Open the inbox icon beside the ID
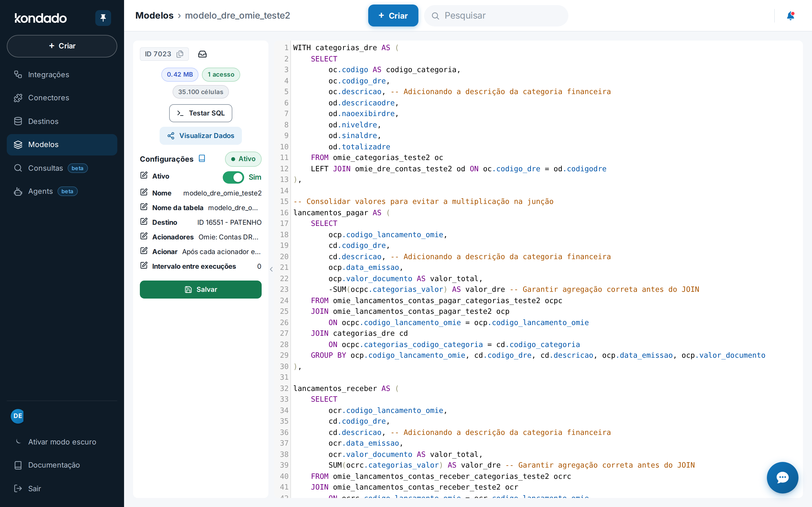Image resolution: width=812 pixels, height=507 pixels. 202,54
